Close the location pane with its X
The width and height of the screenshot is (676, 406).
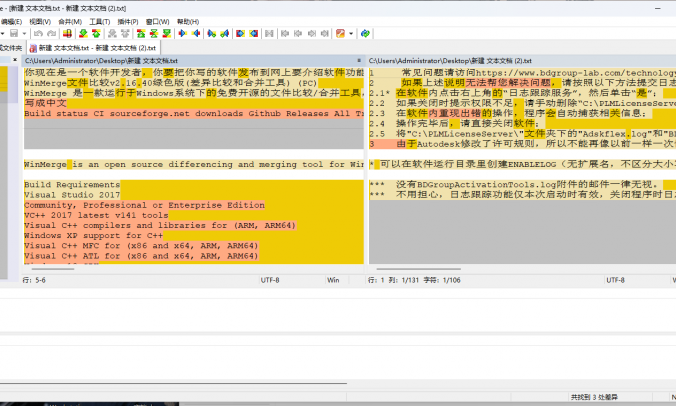(x=15, y=60)
